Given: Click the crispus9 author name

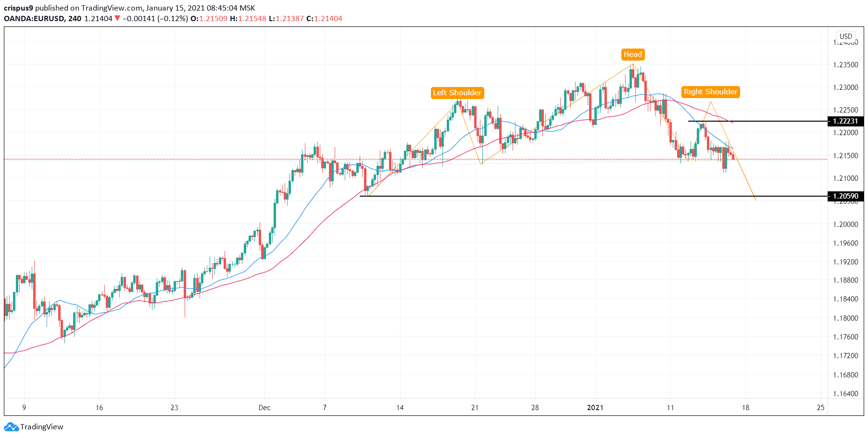Looking at the screenshot, I should coord(19,8).
